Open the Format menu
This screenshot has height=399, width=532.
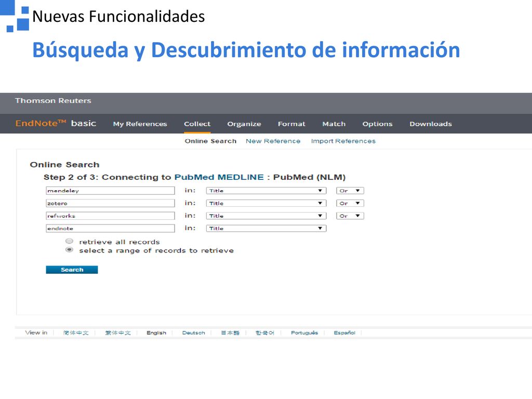pyautogui.click(x=291, y=124)
